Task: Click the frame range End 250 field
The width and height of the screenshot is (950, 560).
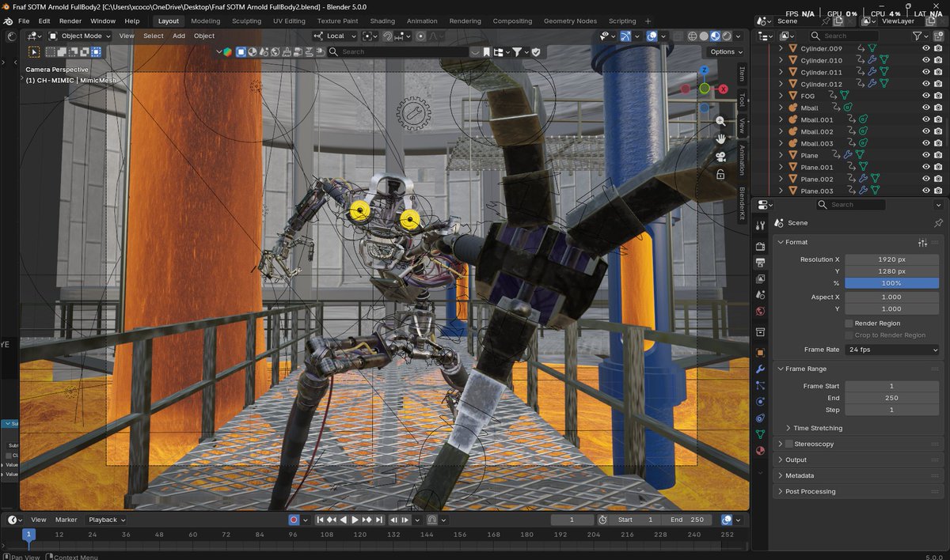Action: [891, 398]
